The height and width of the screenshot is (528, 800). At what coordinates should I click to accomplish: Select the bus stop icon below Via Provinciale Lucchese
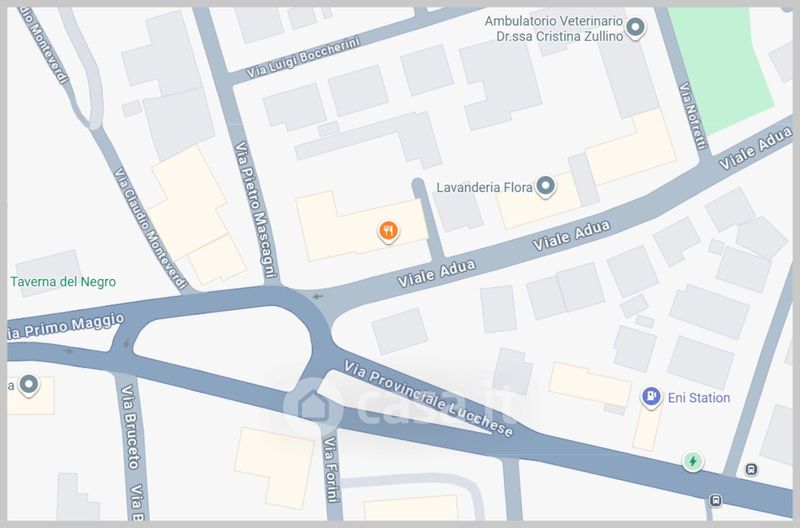tap(715, 500)
